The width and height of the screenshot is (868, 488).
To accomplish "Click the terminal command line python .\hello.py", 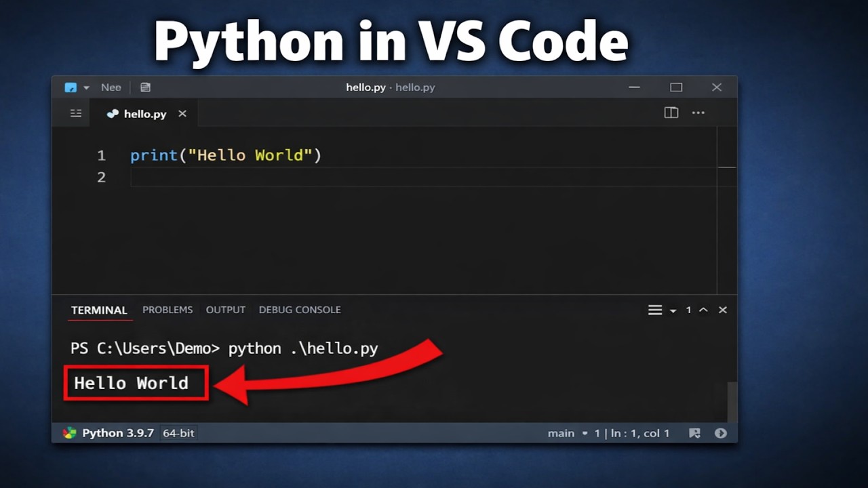I will [x=303, y=348].
